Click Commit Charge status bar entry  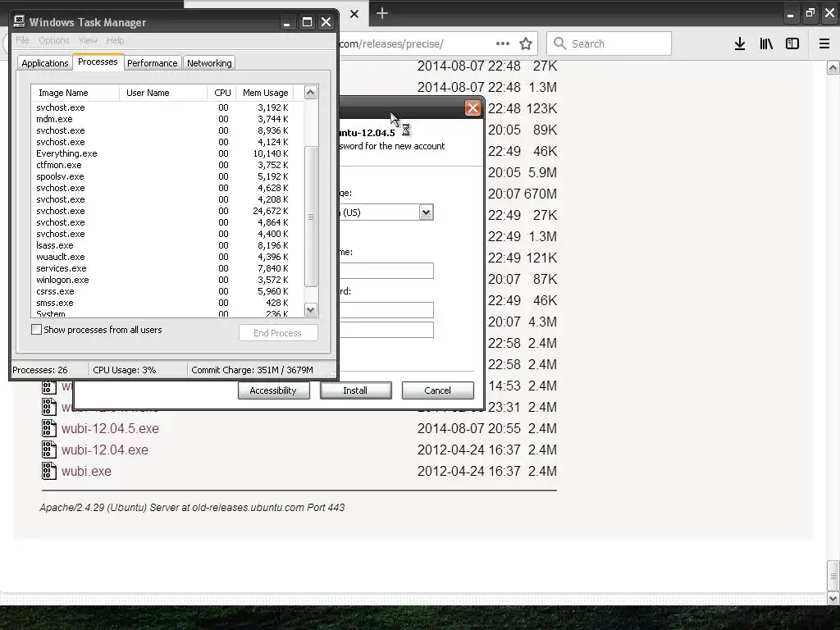253,370
